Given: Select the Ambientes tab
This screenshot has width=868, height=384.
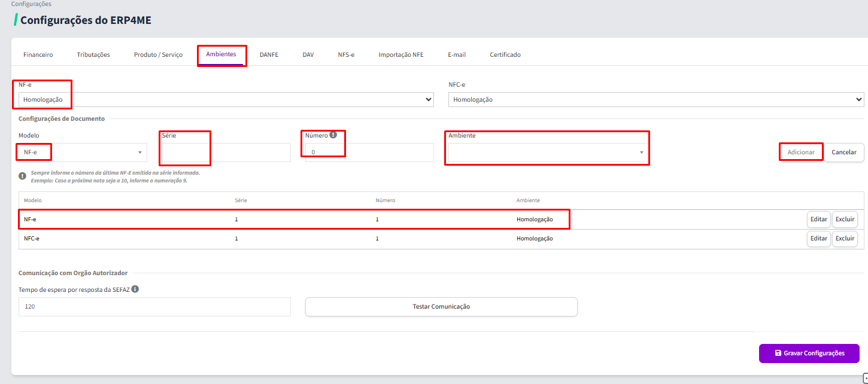Looking at the screenshot, I should coord(221,54).
